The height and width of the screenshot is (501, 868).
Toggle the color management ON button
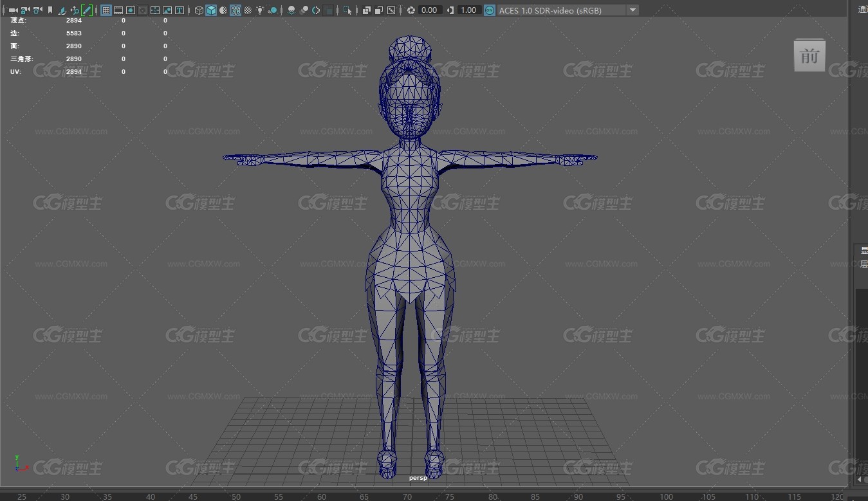coord(490,10)
